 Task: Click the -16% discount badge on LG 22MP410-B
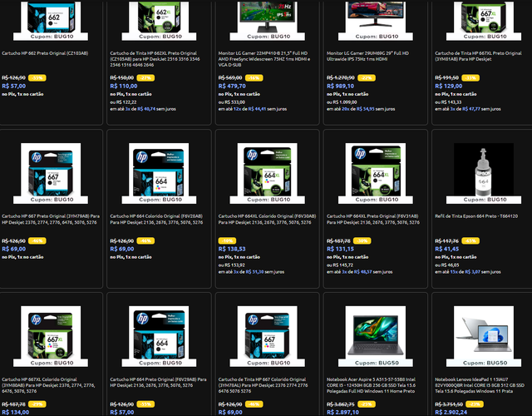pyautogui.click(x=254, y=77)
